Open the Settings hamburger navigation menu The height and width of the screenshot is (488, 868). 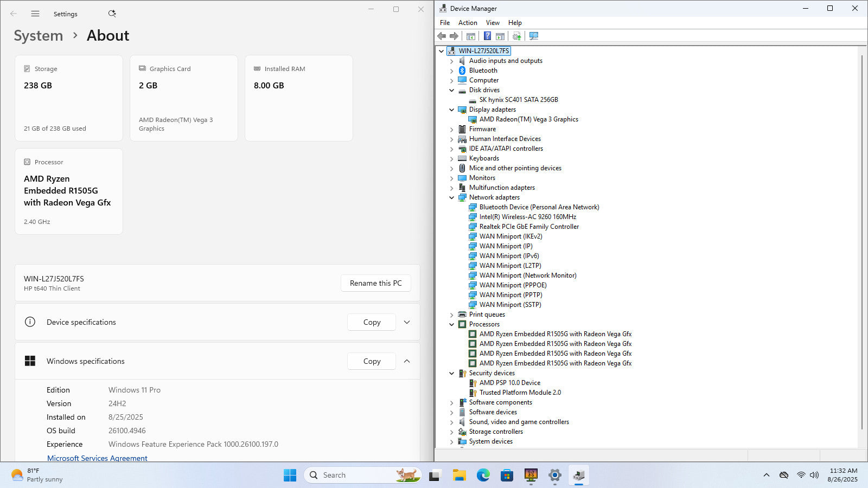pyautogui.click(x=35, y=14)
